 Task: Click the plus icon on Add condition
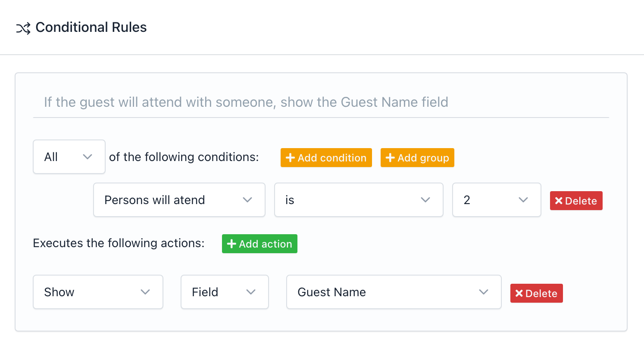[x=290, y=158]
